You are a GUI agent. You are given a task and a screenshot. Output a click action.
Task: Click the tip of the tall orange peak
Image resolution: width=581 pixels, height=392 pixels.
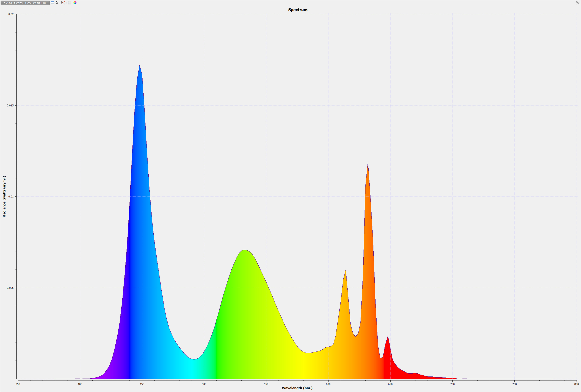[368, 162]
